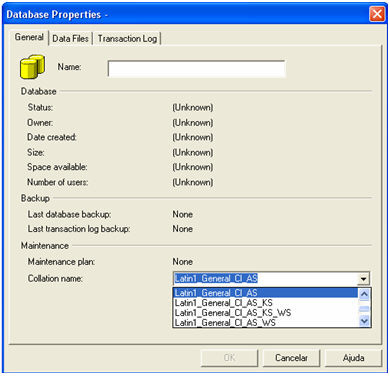The image size is (390, 376).
Task: Close the Database Properties dialog
Action: coord(377,14)
